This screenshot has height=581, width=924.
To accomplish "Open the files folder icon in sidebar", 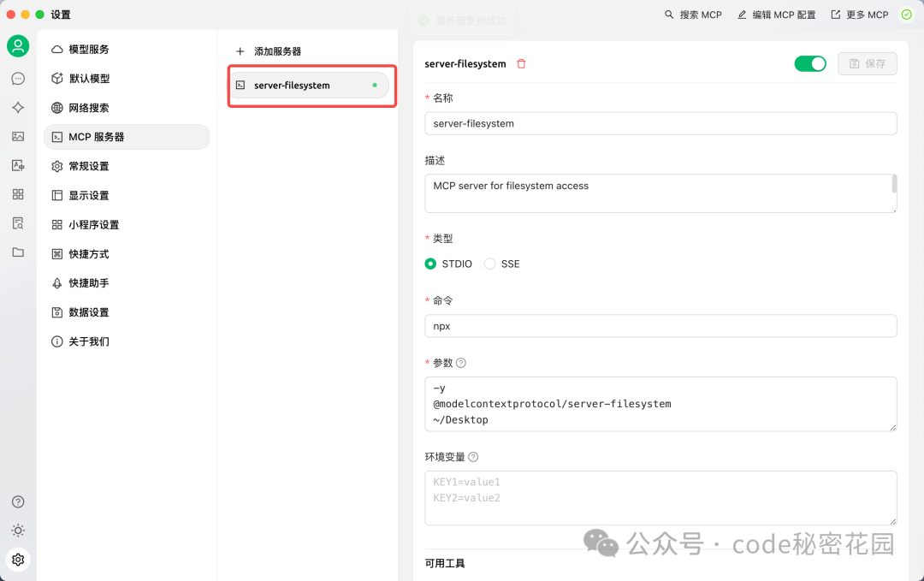I will tap(18, 252).
